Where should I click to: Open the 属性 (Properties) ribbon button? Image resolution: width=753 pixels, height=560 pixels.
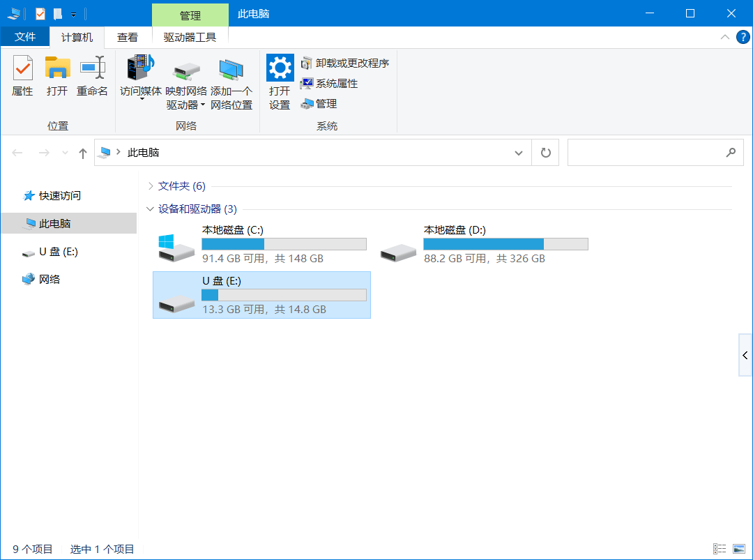click(22, 75)
